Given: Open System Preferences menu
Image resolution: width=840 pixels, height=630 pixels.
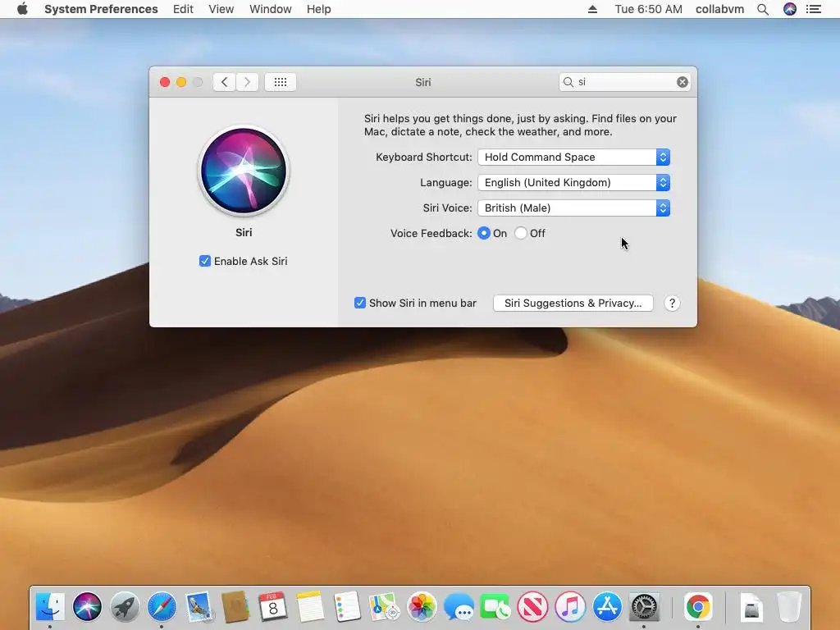Looking at the screenshot, I should tap(101, 9).
